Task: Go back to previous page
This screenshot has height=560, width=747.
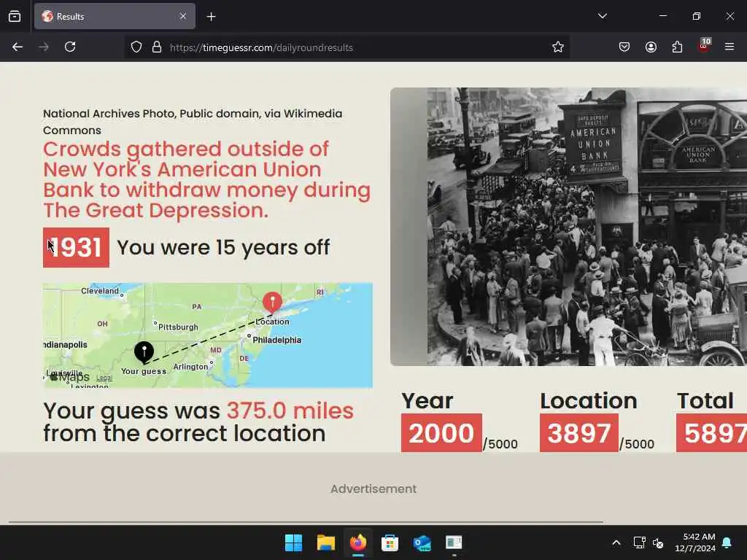Action: [x=18, y=47]
